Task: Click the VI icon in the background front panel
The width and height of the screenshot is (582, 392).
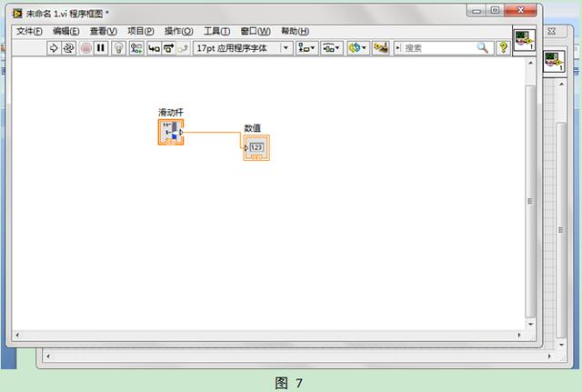Action: pyautogui.click(x=555, y=62)
